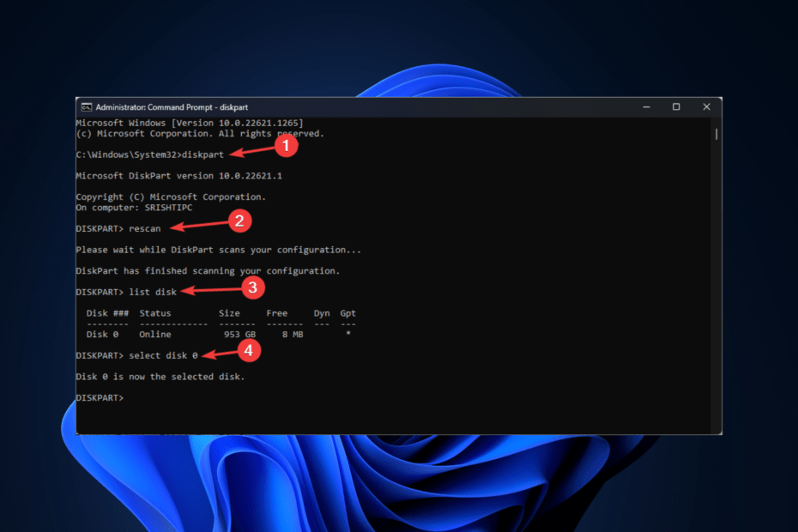Click the 'Free' column header
798x532 pixels.
point(277,313)
